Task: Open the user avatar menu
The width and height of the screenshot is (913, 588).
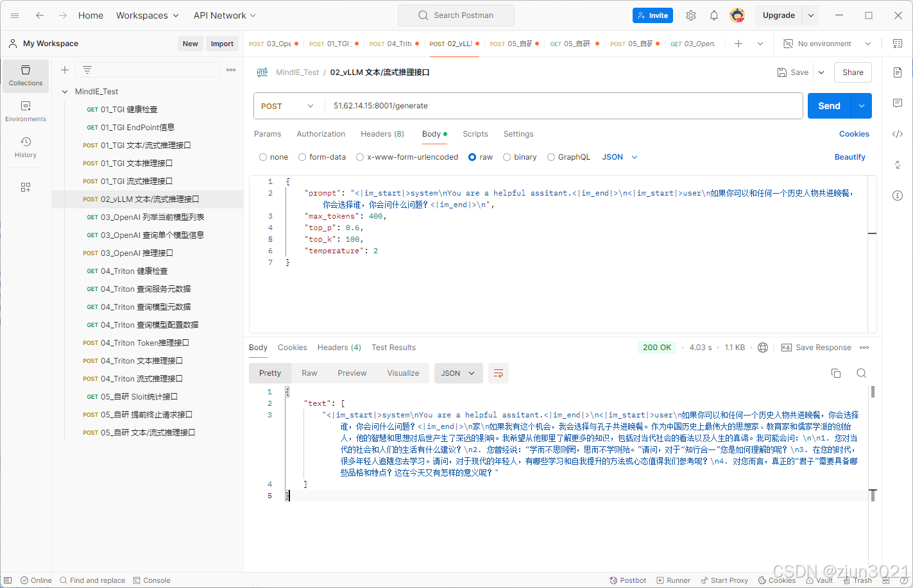Action: [737, 15]
